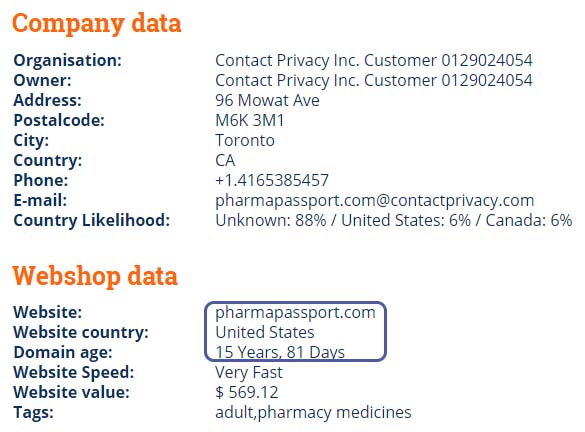This screenshot has height=432, width=585.
Task: Click the Organisation label
Action: tap(68, 60)
